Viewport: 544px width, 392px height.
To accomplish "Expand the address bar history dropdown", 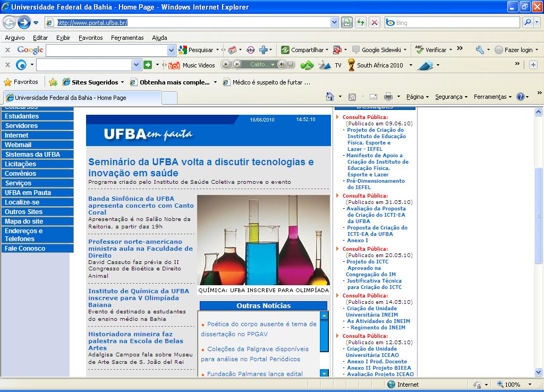I will point(334,23).
